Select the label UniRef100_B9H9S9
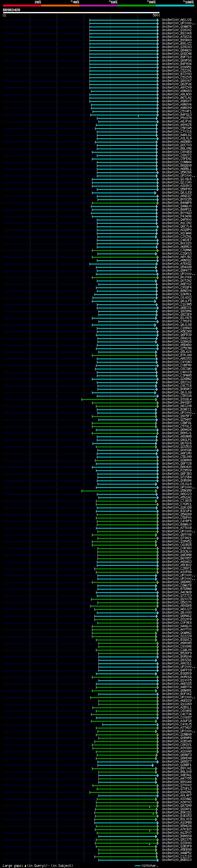 point(177,836)
